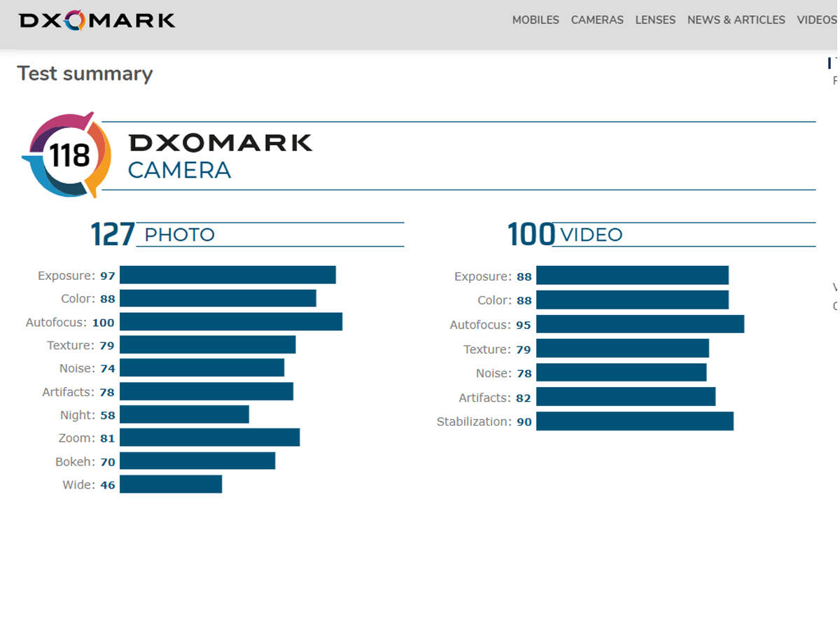
Task: Click the Photo Exposure score bar
Action: [x=227, y=275]
